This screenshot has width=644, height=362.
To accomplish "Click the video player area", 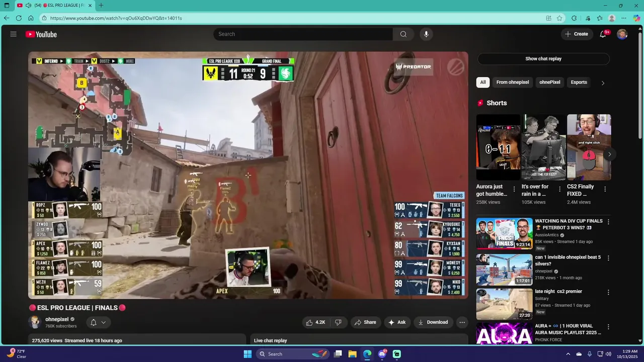I will [248, 175].
